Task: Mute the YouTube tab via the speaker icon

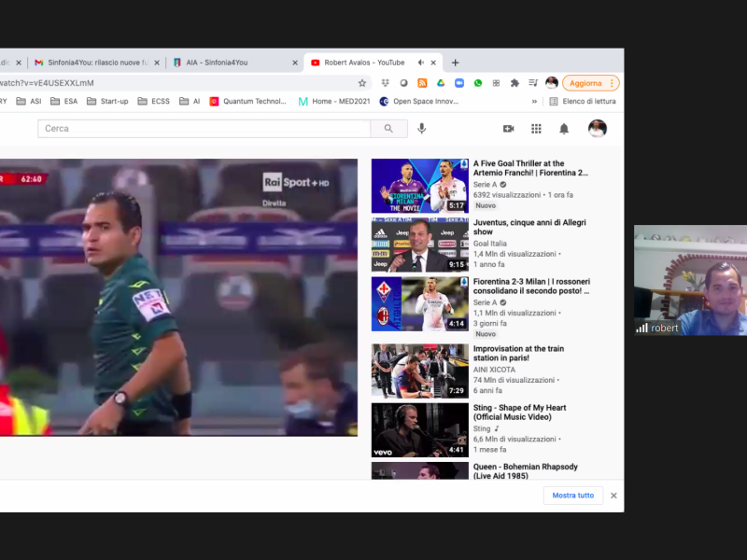Action: (421, 63)
